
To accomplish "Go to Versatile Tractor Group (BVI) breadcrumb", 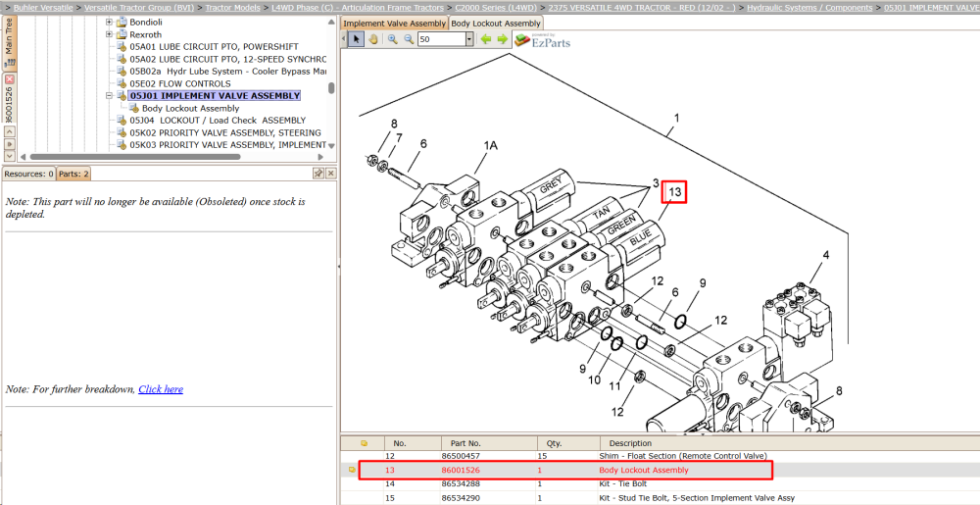I will (x=139, y=8).
